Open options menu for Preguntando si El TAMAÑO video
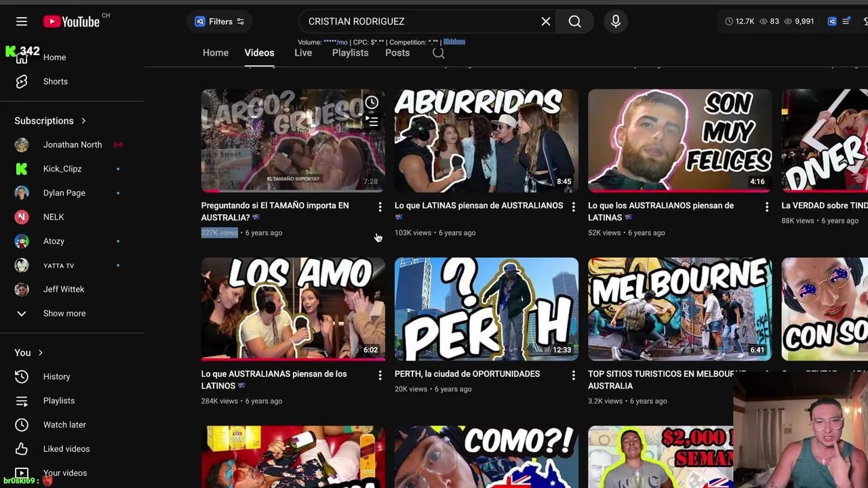The image size is (868, 488). click(380, 207)
